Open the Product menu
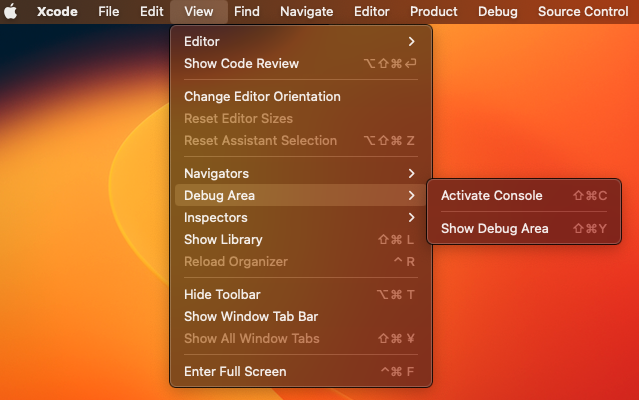639x400 pixels. [x=434, y=11]
